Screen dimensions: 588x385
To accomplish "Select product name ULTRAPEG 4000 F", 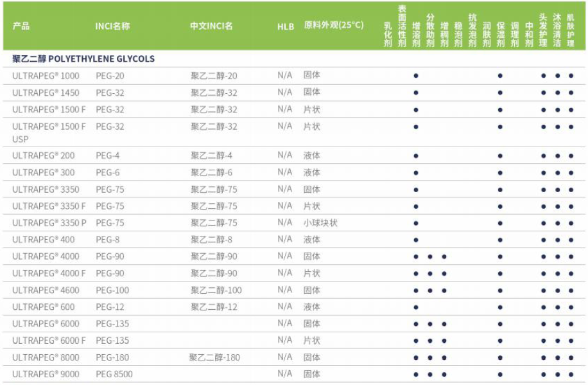I will tap(49, 273).
